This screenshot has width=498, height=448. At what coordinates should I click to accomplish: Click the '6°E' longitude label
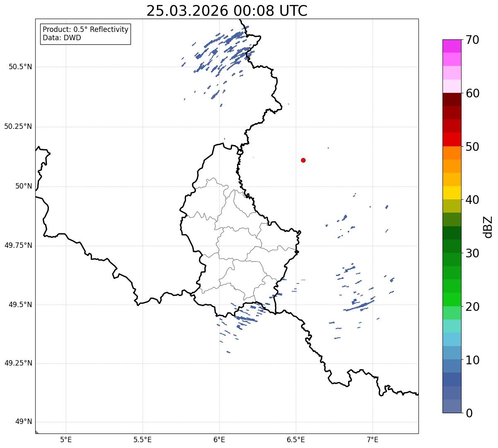tap(219, 440)
